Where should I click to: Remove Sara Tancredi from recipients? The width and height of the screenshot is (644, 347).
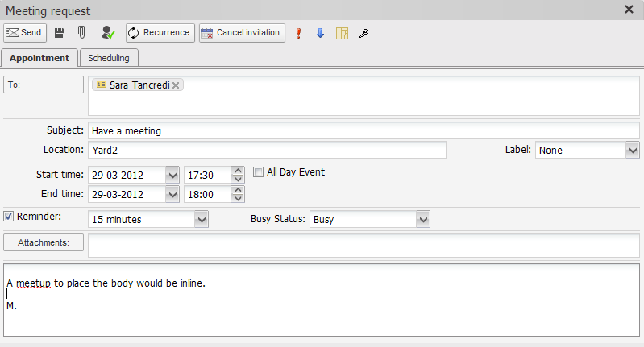(176, 85)
